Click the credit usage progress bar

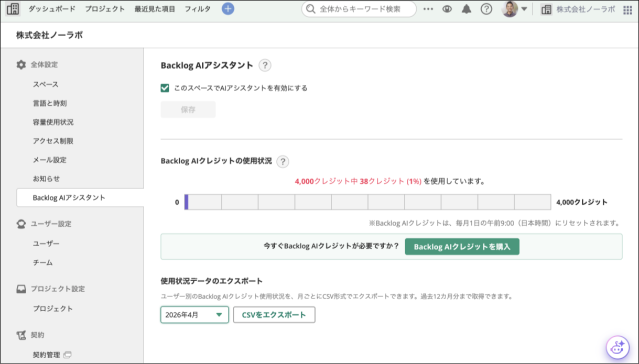pyautogui.click(x=367, y=202)
